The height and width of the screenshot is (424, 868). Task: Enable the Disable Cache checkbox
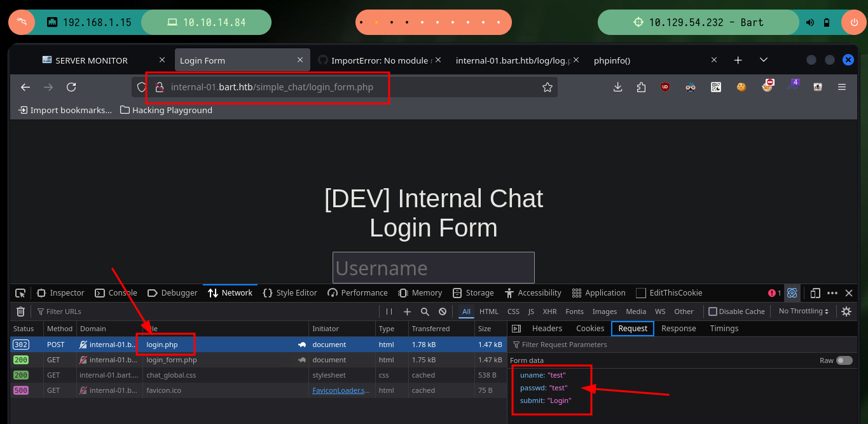pos(713,311)
